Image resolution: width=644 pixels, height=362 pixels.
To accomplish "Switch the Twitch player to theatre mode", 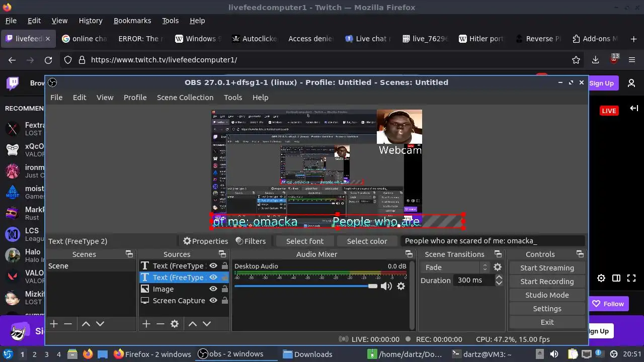I will (x=616, y=278).
